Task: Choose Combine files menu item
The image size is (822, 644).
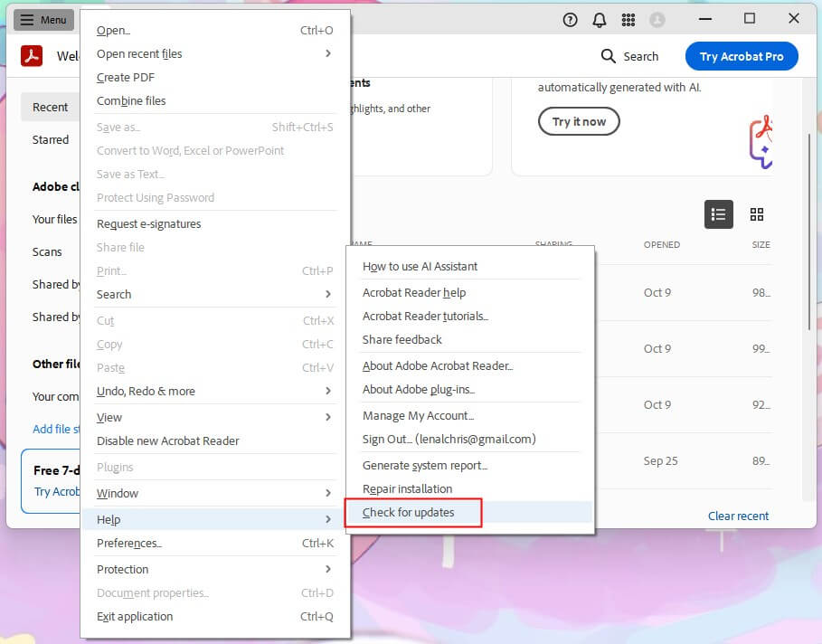Action: (x=215, y=100)
